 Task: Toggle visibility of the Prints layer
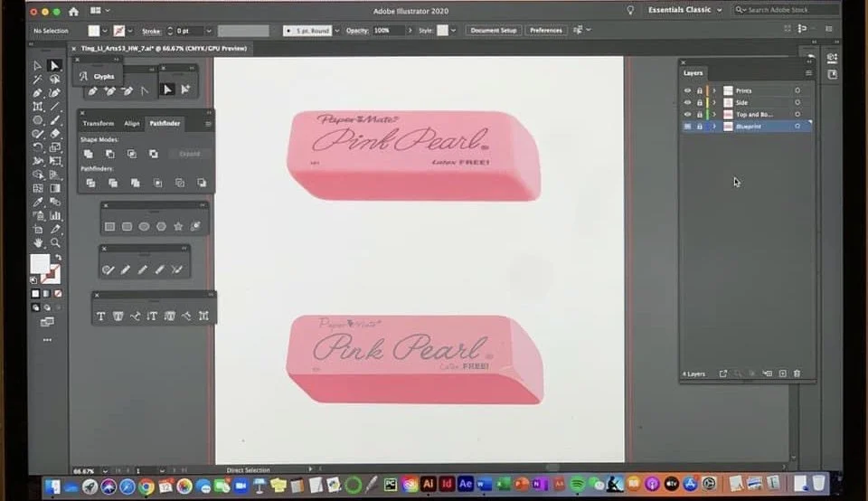pos(687,90)
